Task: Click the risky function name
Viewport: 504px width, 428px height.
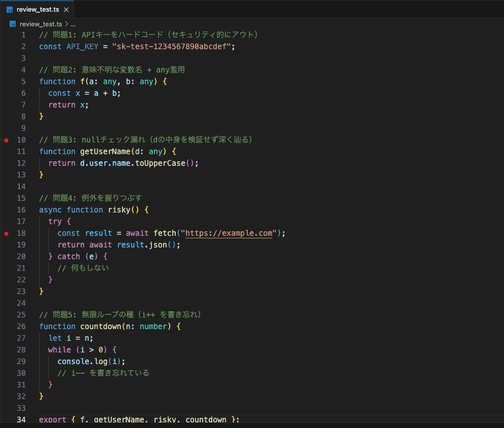Action: 119,210
